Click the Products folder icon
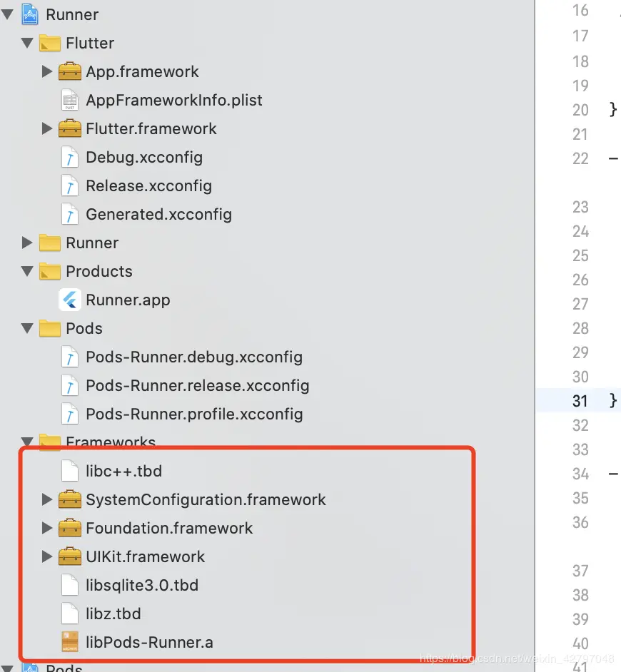 tap(50, 272)
